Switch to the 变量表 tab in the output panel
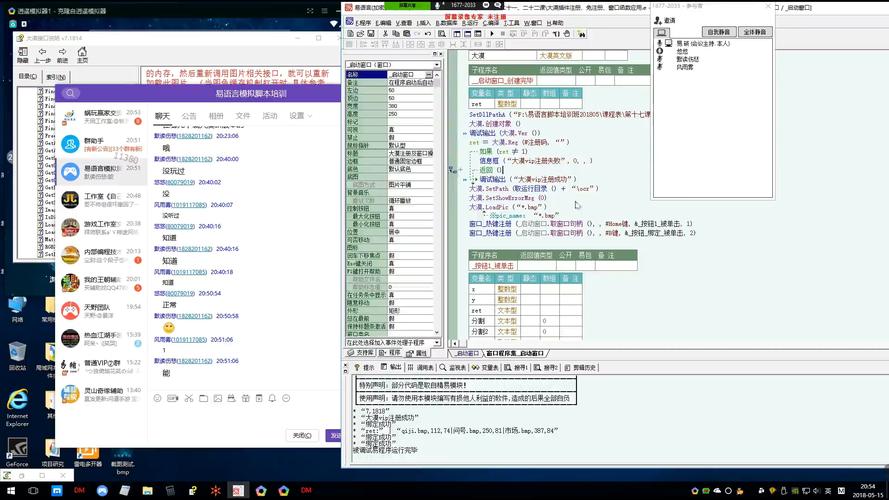Screen dimensions: 889x500 [485, 367]
